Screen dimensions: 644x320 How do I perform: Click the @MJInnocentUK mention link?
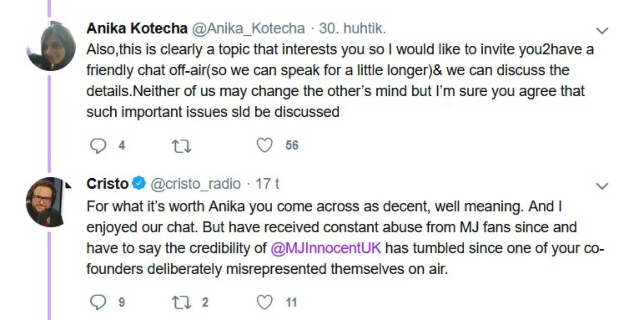(326, 248)
